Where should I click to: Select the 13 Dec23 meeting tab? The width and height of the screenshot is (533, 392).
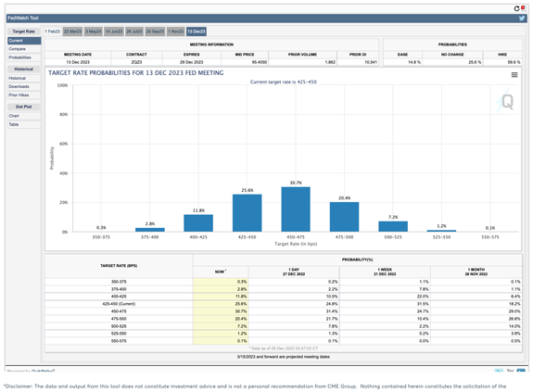pos(197,32)
